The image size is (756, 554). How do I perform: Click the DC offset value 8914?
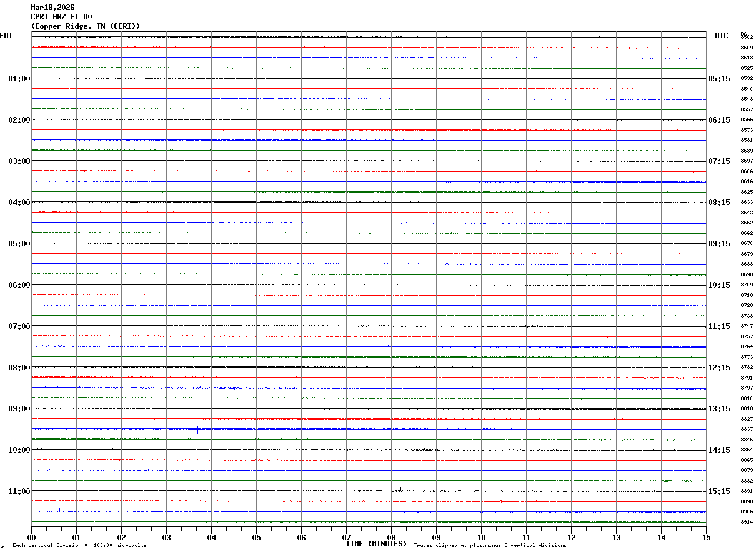747,522
